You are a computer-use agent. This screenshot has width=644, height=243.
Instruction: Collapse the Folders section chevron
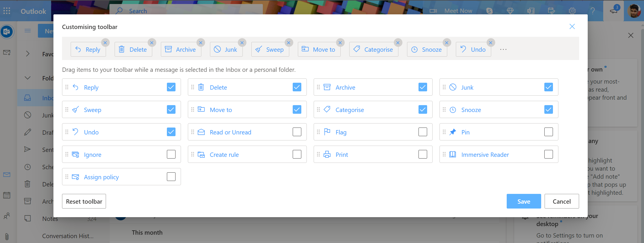[x=28, y=78]
